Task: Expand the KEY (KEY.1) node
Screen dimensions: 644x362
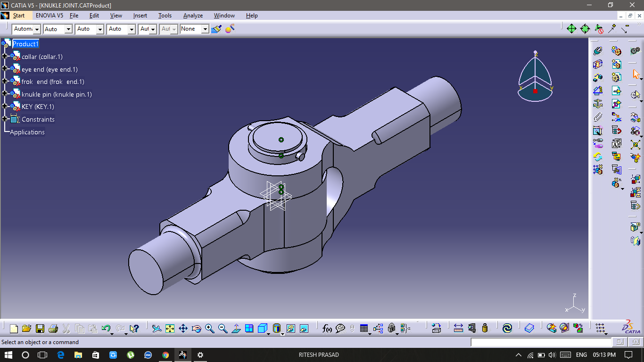Action: [5, 106]
